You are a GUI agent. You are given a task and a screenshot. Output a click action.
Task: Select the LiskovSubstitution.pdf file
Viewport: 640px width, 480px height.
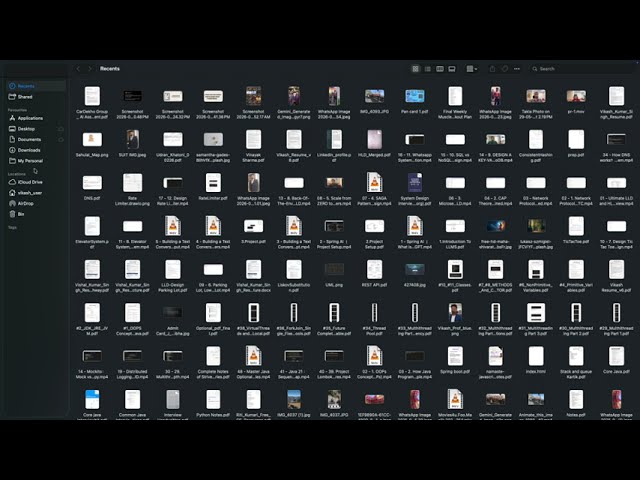coord(294,276)
